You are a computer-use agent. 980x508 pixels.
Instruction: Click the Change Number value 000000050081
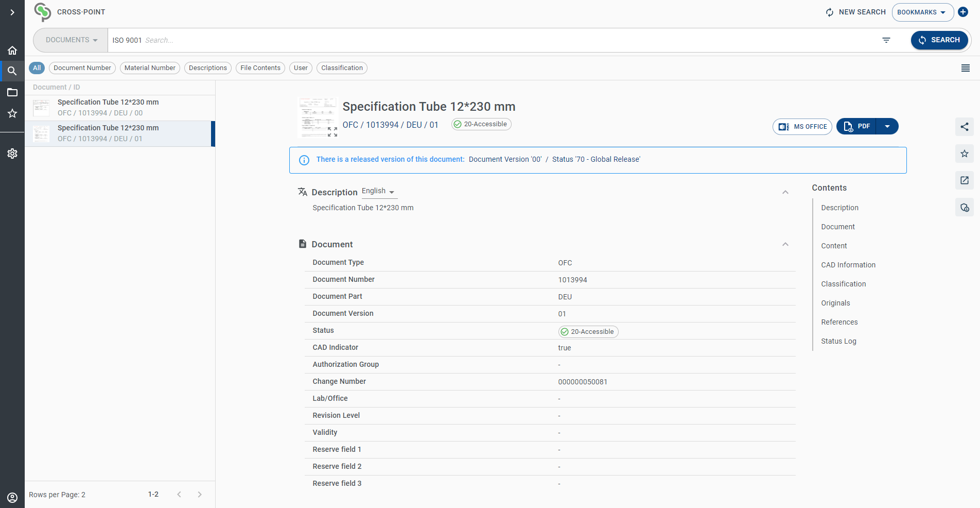583,382
